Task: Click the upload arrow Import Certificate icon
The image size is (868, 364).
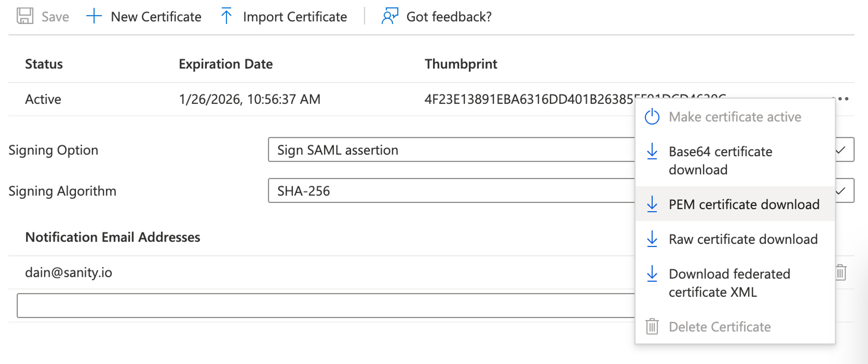Action: 226,16
